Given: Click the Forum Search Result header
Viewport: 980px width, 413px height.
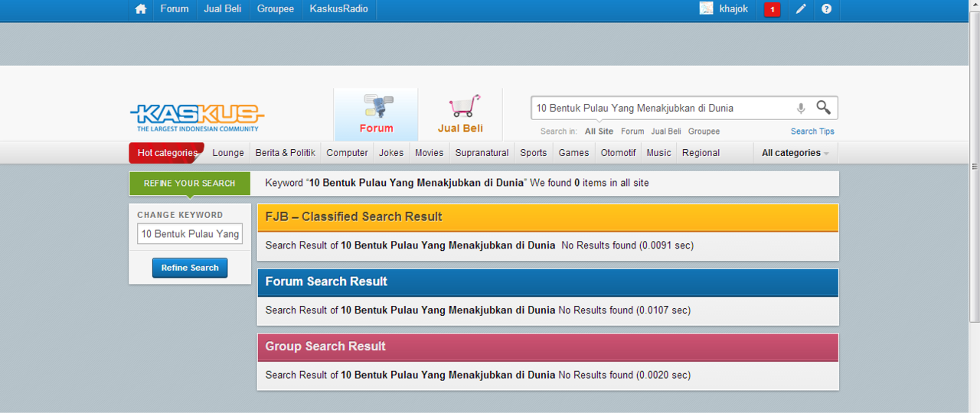Looking at the screenshot, I should point(547,282).
